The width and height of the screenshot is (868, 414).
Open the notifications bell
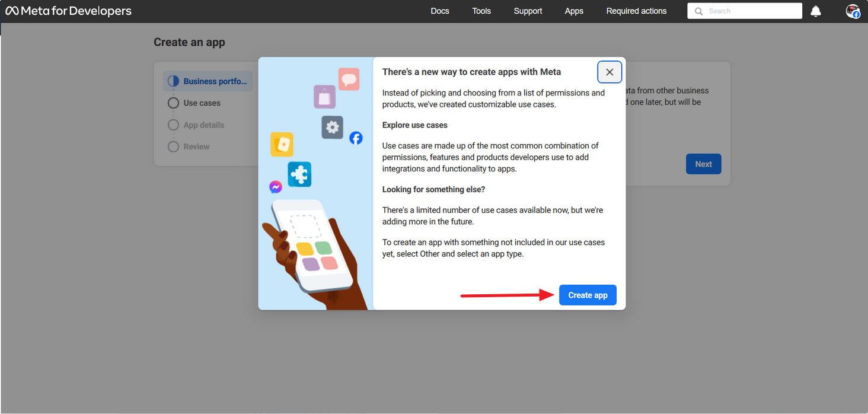[x=816, y=11]
